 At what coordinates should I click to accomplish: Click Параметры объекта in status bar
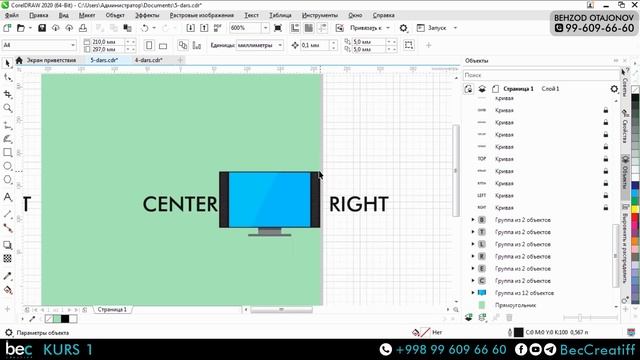[x=42, y=333]
